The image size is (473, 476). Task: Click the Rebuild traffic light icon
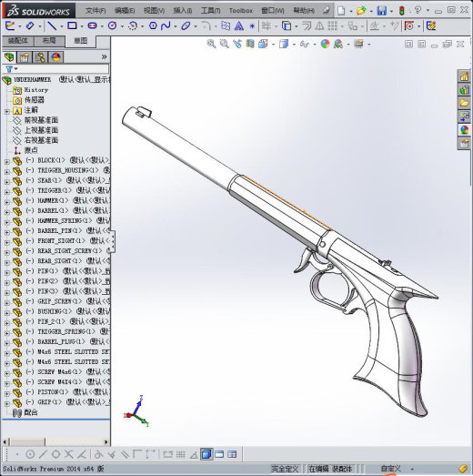(x=402, y=11)
